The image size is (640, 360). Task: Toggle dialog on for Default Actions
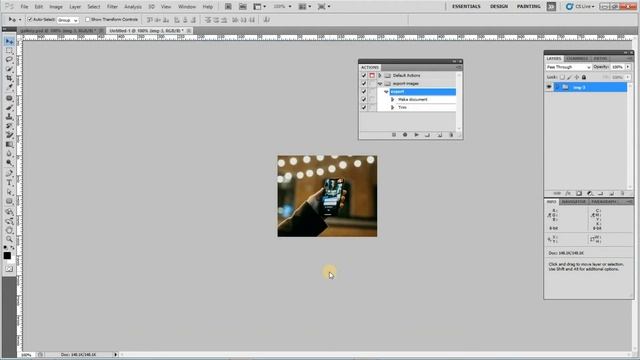(x=372, y=76)
